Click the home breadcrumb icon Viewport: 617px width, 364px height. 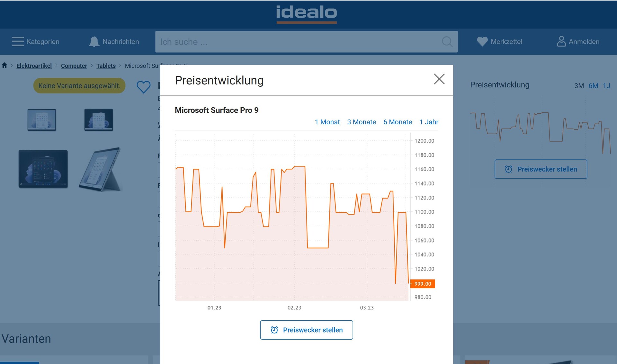4,66
